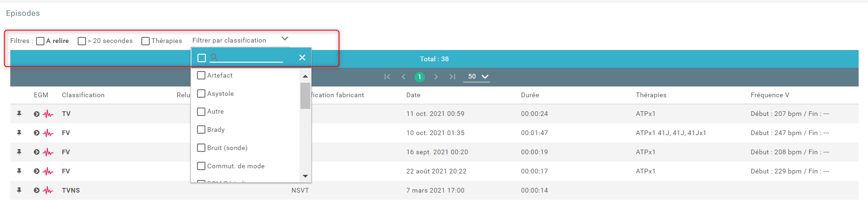This screenshot has height=201, width=868.
Task: Expand arrow icon of the 10 oct. 2021 FV row
Action: click(36, 133)
